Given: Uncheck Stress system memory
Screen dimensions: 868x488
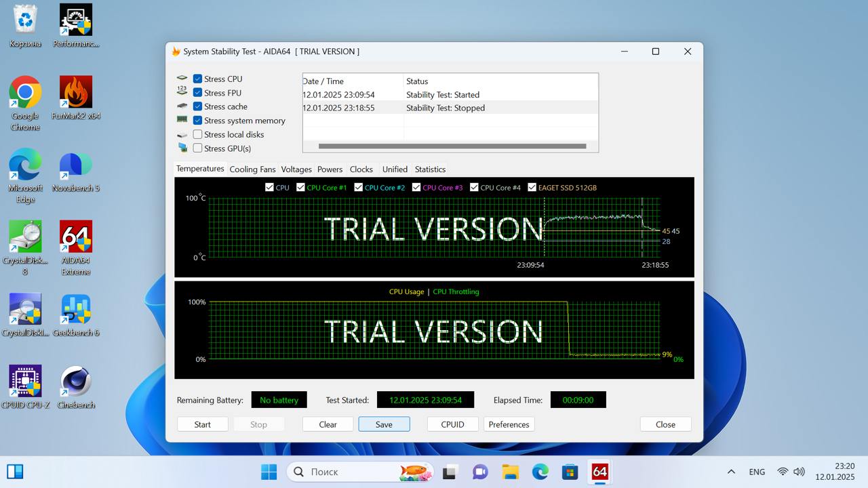Looking at the screenshot, I should click(197, 121).
